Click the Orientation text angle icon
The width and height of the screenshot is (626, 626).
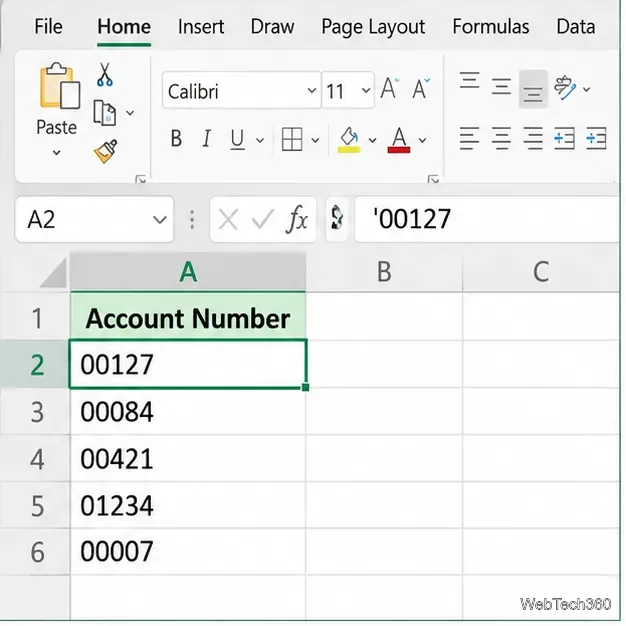[565, 88]
